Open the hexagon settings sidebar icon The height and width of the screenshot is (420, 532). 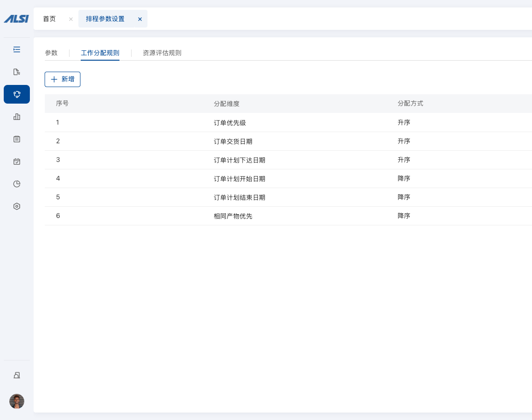[x=17, y=206]
